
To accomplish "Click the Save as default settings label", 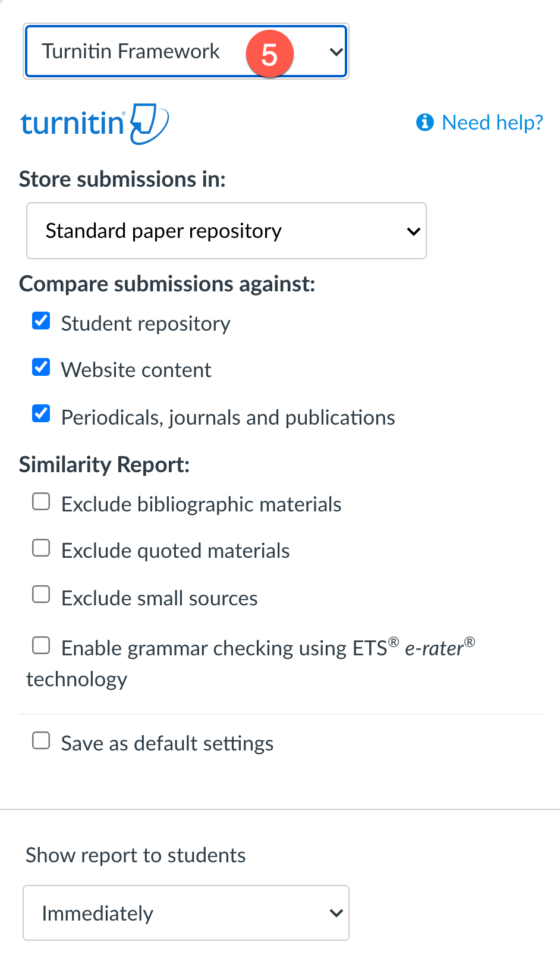I will (167, 743).
